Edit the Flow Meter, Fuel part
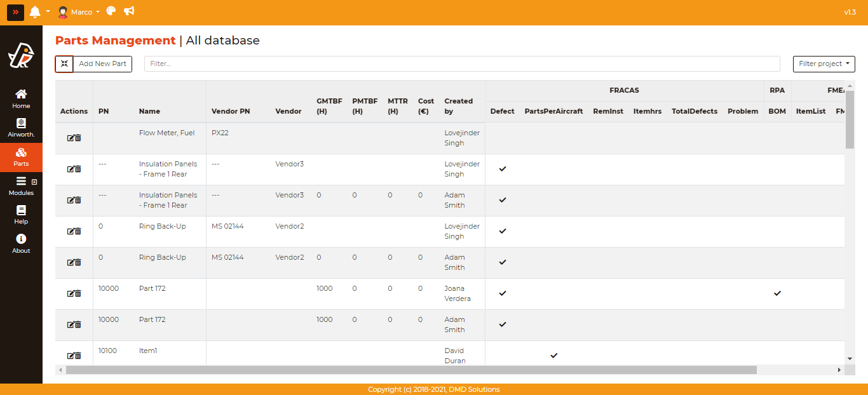This screenshot has height=395, width=868. [x=71, y=138]
